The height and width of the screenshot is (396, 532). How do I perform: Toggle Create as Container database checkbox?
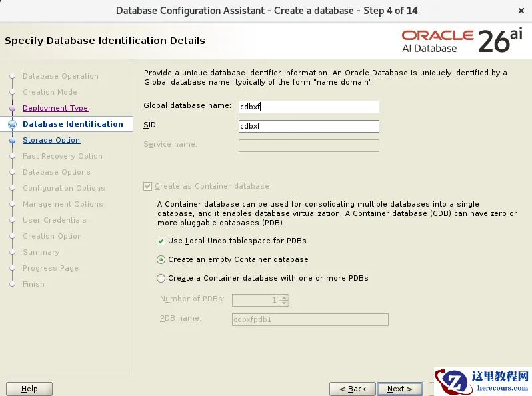(147, 186)
